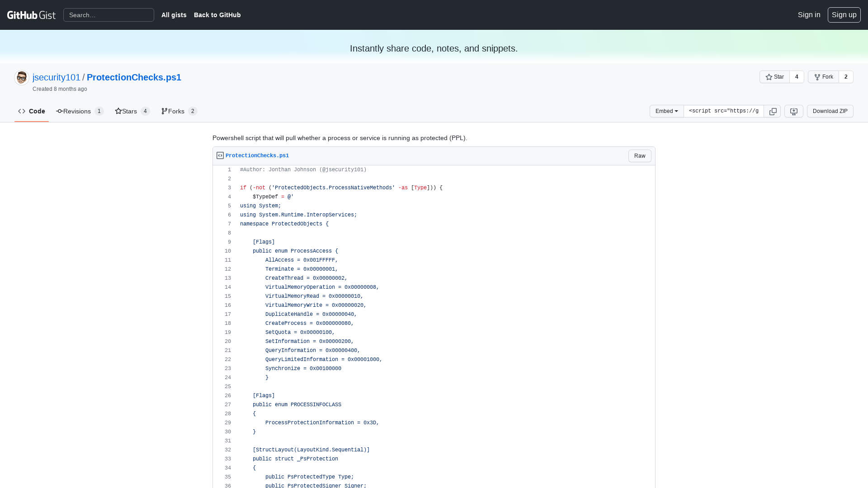Open jsecurity101 profile link
This screenshot has width=868, height=488.
pyautogui.click(x=57, y=77)
